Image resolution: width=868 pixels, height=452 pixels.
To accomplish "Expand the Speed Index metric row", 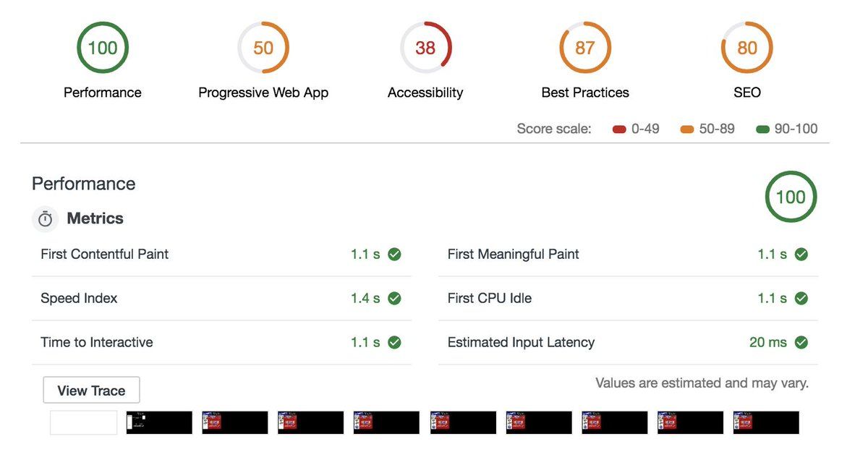I will coord(221,299).
